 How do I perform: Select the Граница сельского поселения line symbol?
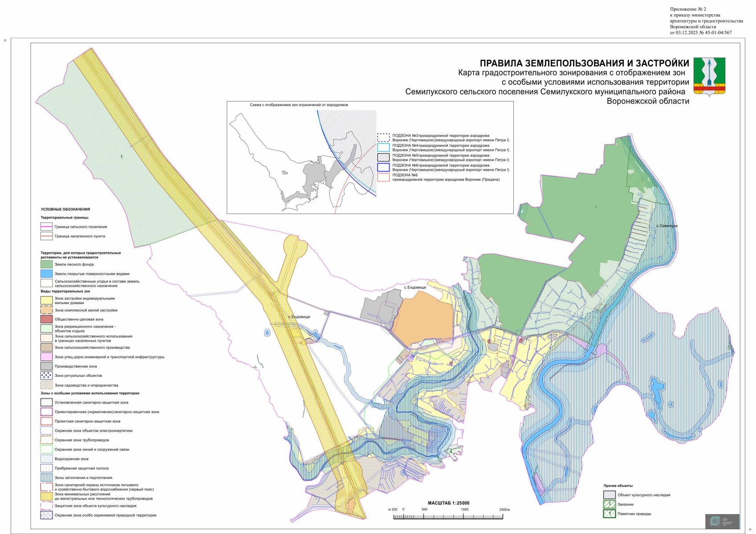pos(46,227)
